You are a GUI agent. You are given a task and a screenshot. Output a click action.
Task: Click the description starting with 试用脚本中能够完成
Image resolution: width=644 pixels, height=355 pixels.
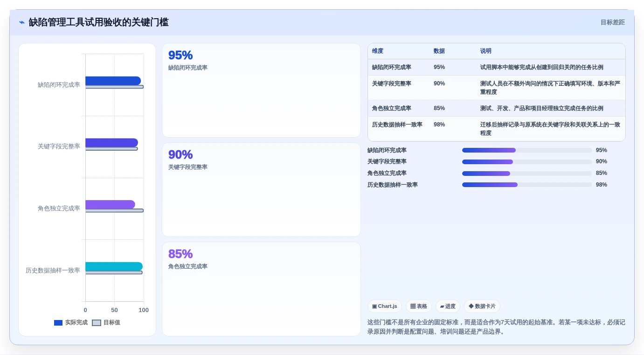[x=542, y=67]
